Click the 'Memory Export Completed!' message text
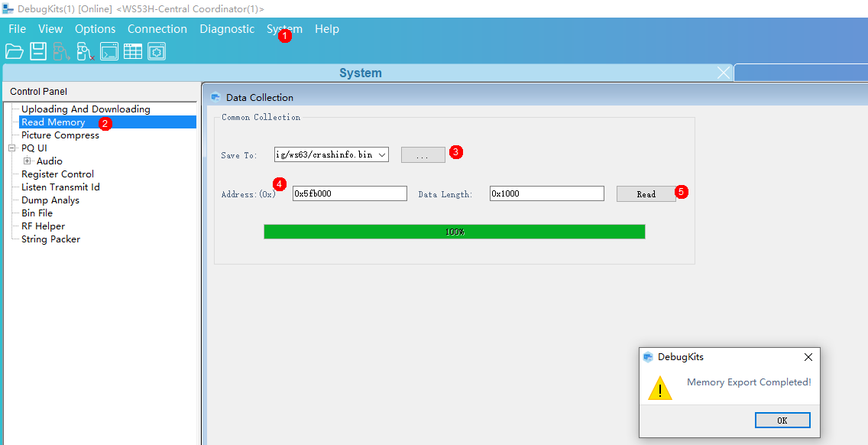 pyautogui.click(x=749, y=382)
